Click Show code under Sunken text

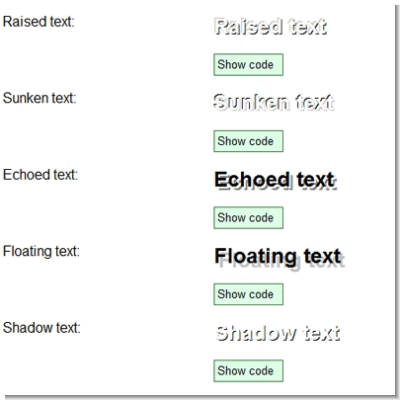pos(248,141)
